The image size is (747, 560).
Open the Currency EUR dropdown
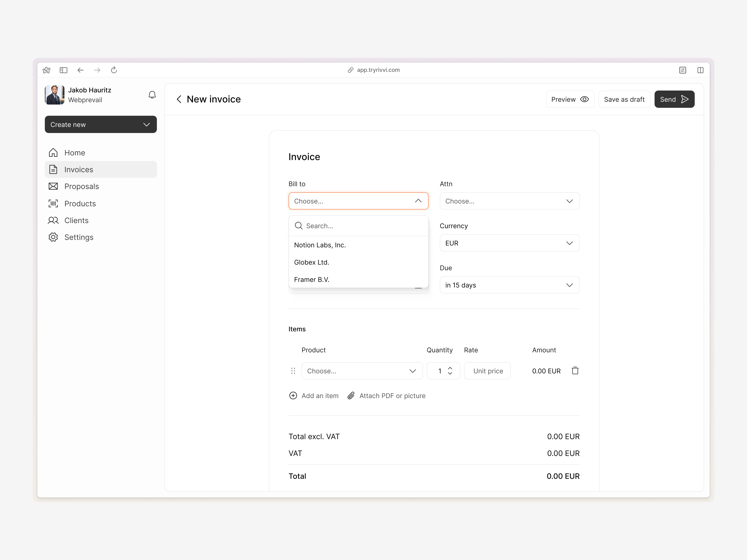(x=510, y=243)
